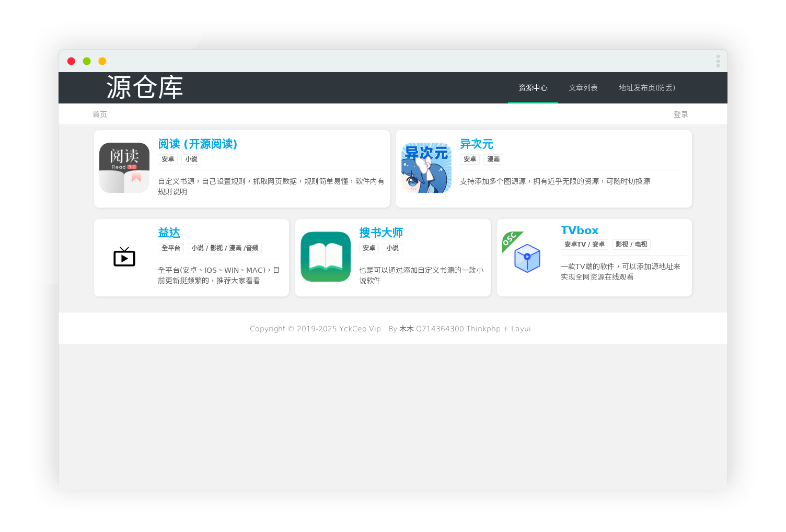
Task: Open the 文章列表 navigation tab
Action: point(583,88)
